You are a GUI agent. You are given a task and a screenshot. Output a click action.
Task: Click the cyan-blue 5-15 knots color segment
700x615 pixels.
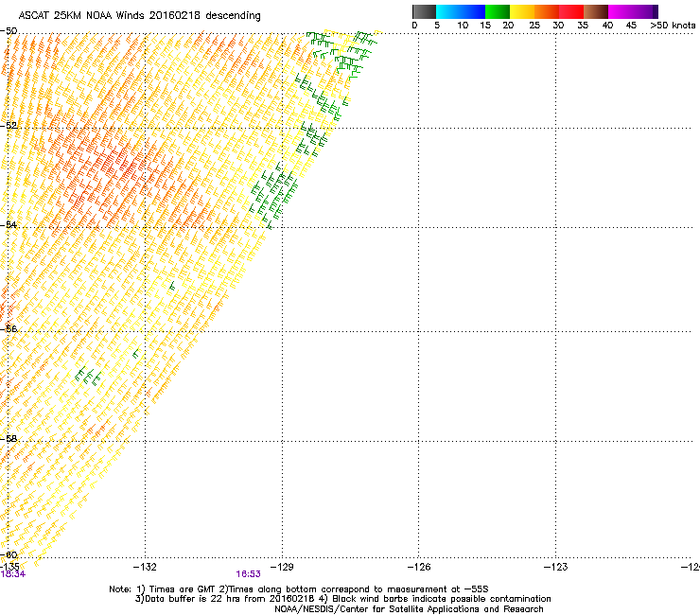461,11
